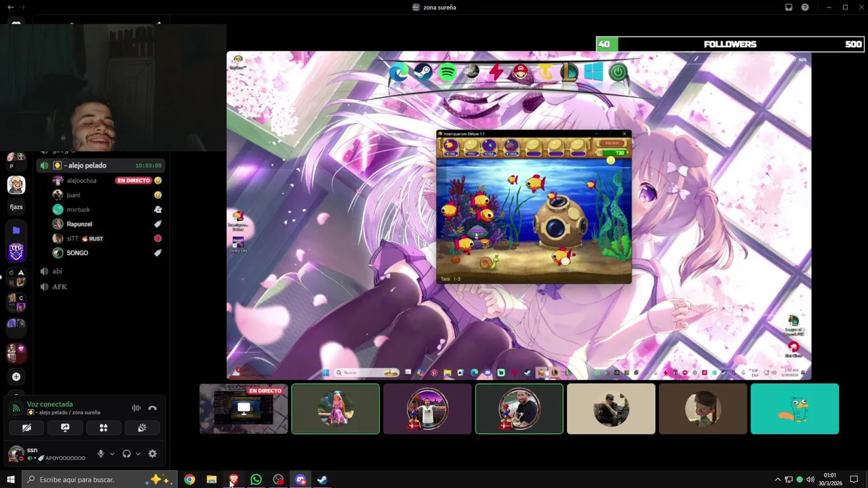Open the taskbar clock and date
Viewport: 868px width, 488px height.
click(830, 479)
